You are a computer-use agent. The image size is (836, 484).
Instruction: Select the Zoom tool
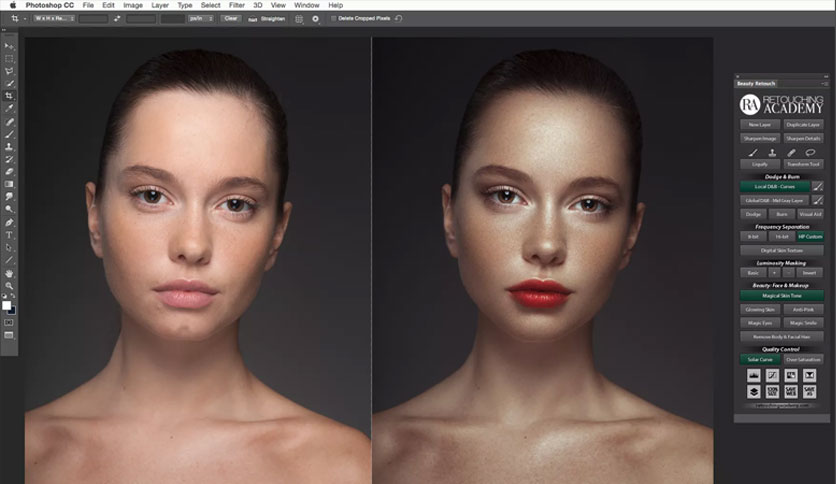9,286
